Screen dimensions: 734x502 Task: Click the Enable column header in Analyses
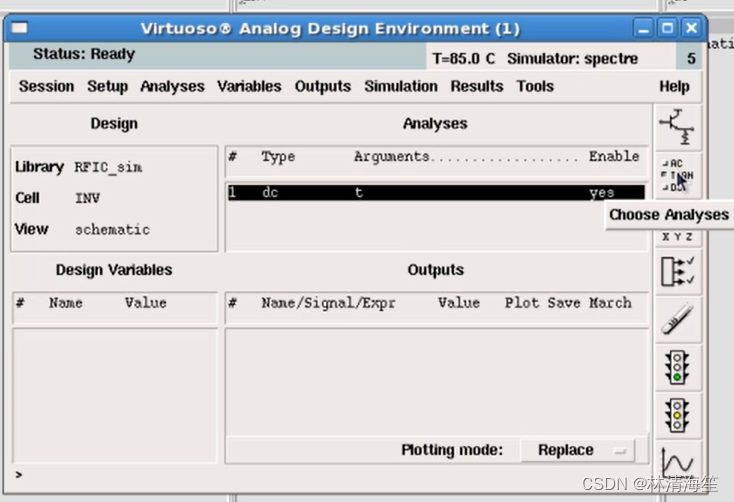click(x=614, y=156)
